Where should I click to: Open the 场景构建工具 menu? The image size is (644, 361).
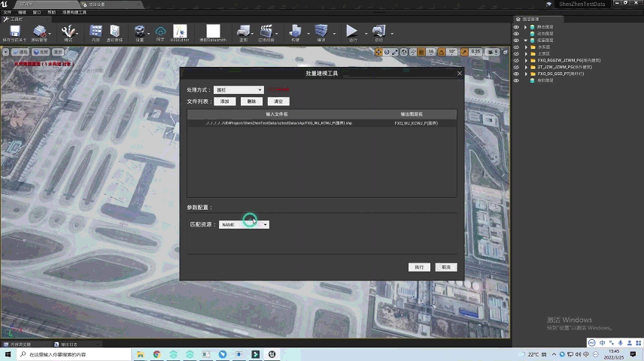pos(74,13)
